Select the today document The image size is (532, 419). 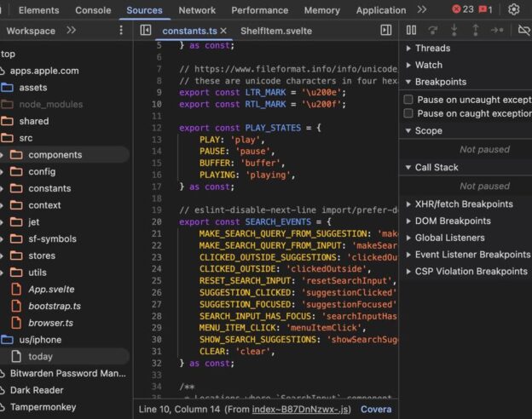click(40, 357)
